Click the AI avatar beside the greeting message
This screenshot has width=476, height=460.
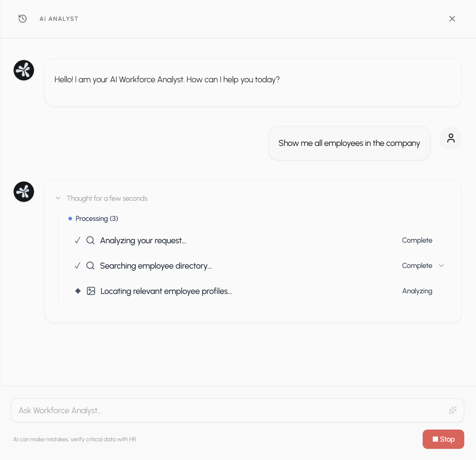[x=24, y=70]
